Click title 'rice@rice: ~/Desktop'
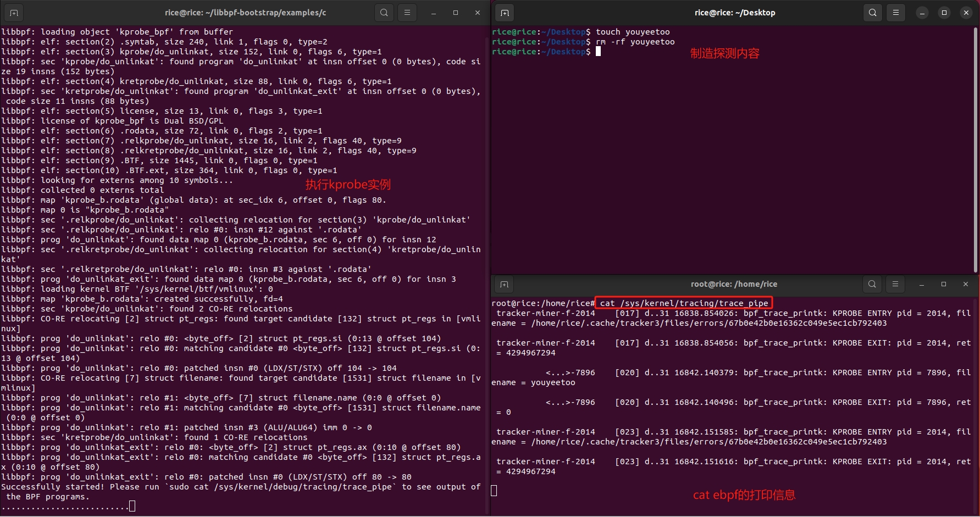The width and height of the screenshot is (980, 517). (x=735, y=13)
